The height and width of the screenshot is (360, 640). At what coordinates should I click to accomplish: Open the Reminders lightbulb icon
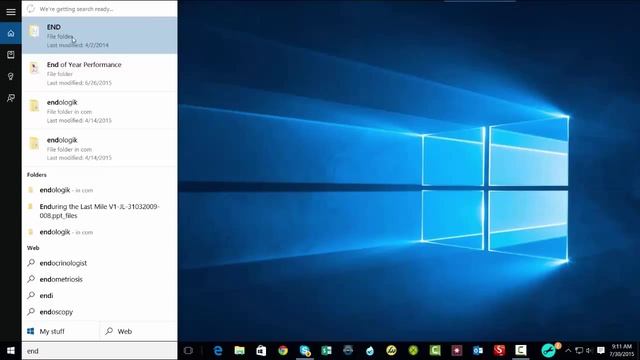click(11, 76)
